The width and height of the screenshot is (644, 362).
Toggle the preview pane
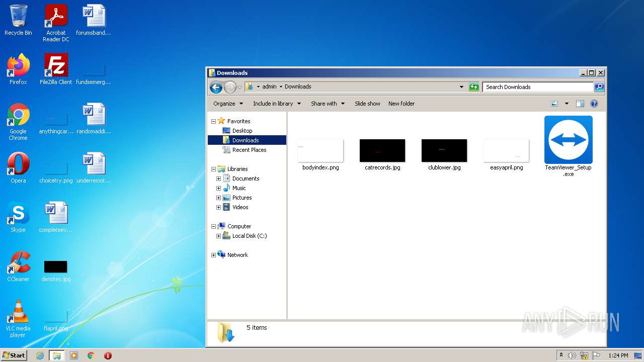(x=580, y=104)
